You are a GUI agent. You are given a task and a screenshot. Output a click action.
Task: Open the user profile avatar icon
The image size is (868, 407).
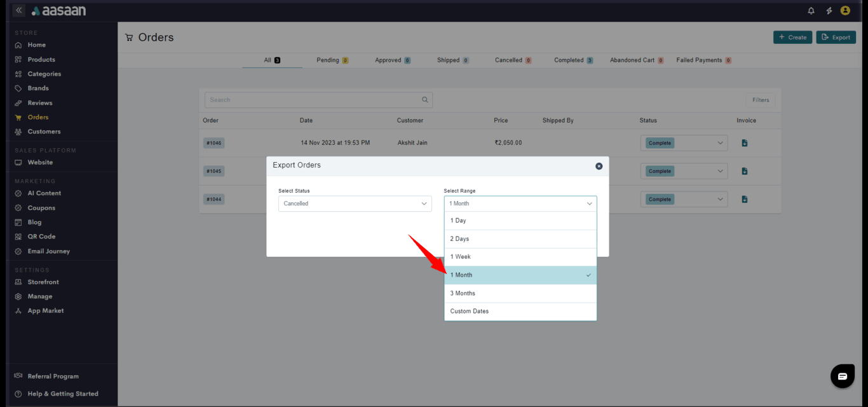tap(845, 11)
